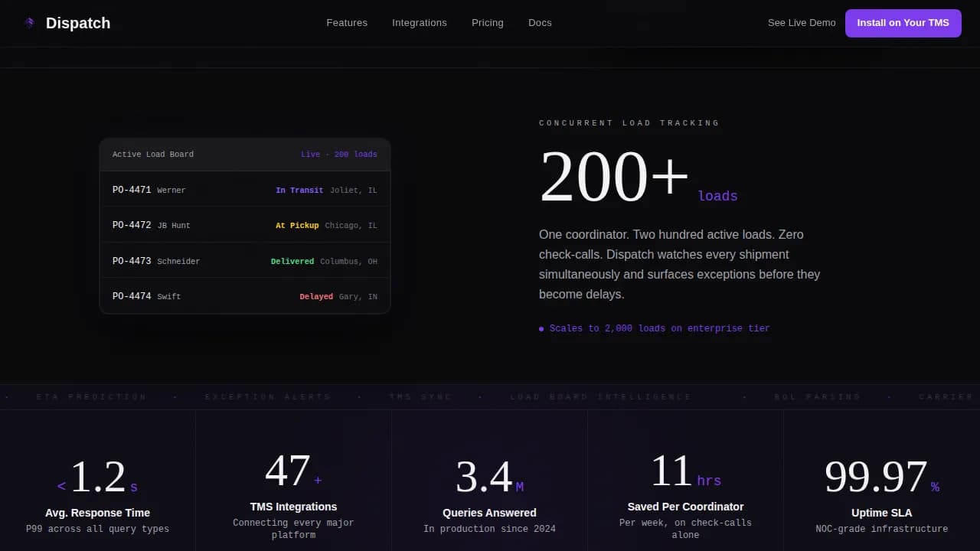Click the 47+ stat number
Viewport: 980px width, 551px height.
click(x=293, y=471)
